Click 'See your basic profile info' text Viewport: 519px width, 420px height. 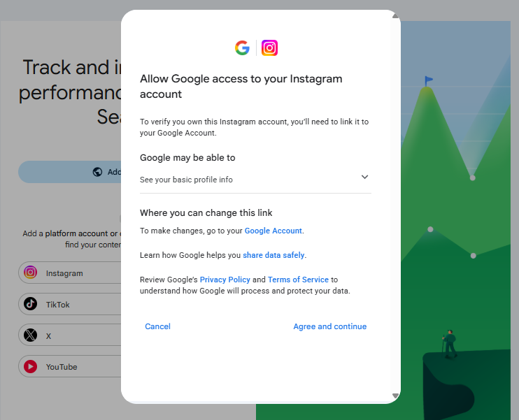click(x=186, y=180)
